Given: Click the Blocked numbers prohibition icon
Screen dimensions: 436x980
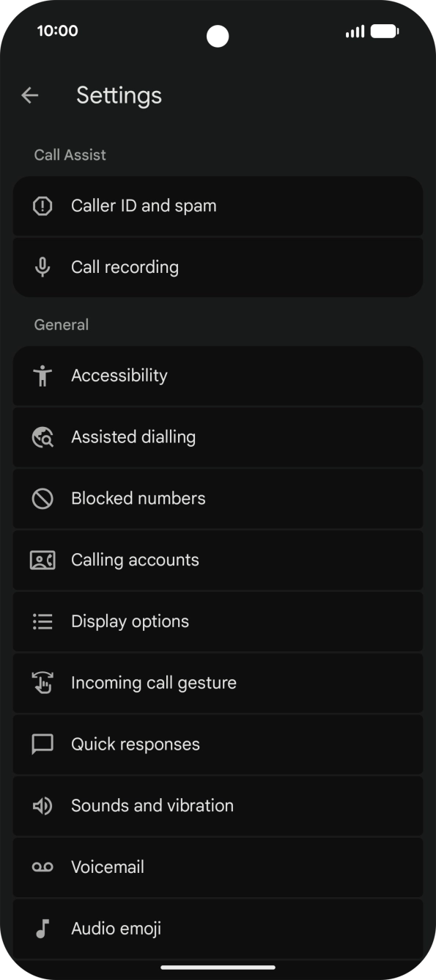Looking at the screenshot, I should [43, 498].
